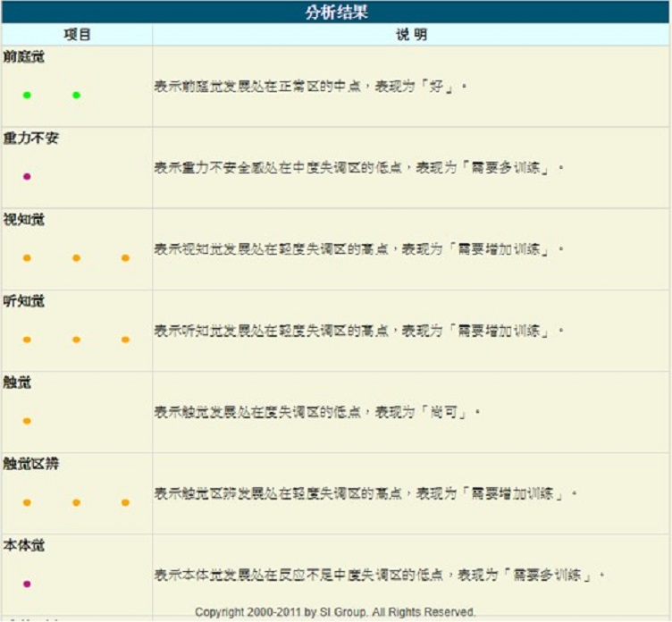Click the 视知觉 item label

pos(24,220)
